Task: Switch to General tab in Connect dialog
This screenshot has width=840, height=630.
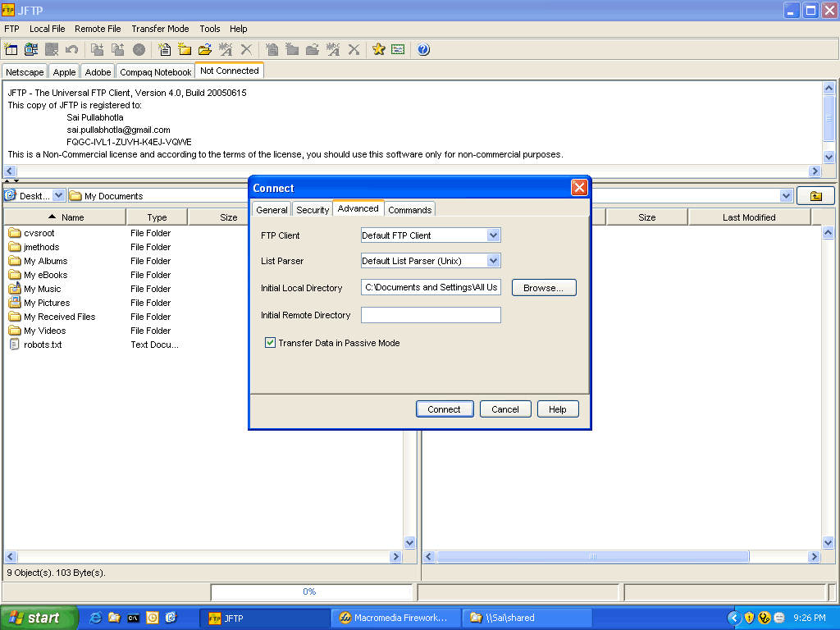Action: [x=272, y=210]
